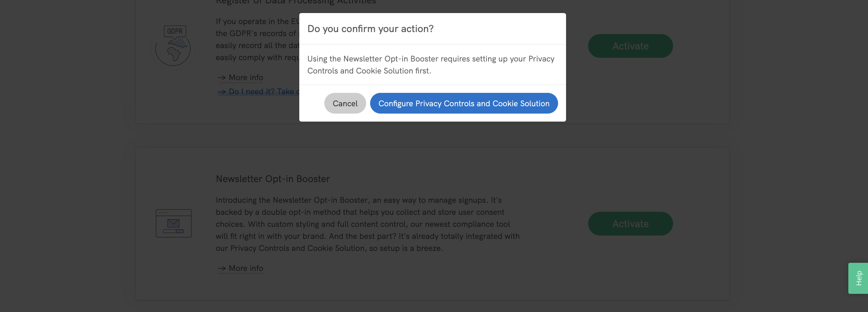This screenshot has width=868, height=312.
Task: Activate the Newsletter Opt-in Booster
Action: pos(630,223)
